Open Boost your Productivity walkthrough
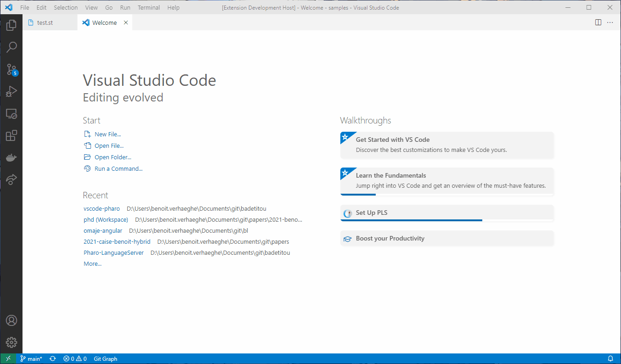The width and height of the screenshot is (621, 364). point(447,238)
